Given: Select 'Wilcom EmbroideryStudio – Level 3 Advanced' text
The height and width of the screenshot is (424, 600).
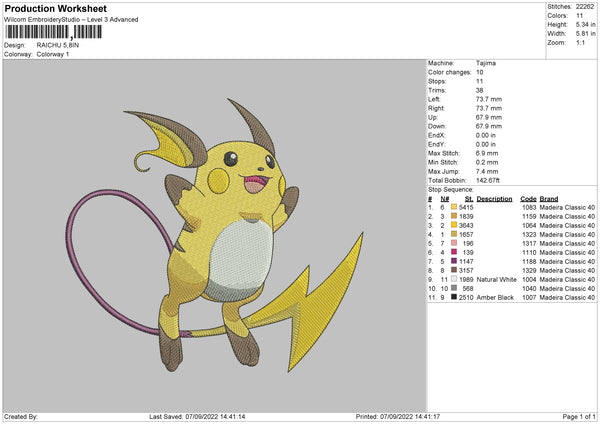Looking at the screenshot, I should 71,20.
